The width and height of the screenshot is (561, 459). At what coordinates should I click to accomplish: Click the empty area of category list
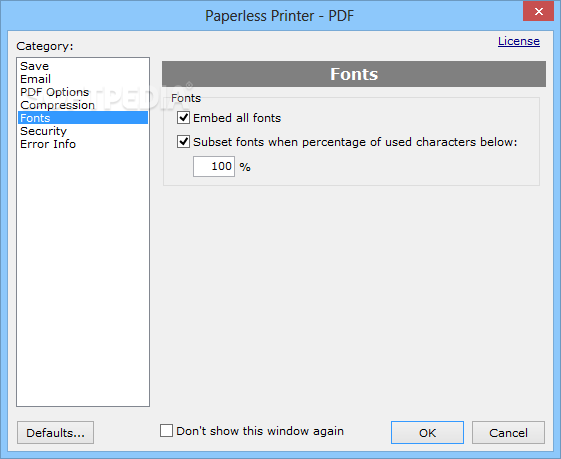[83, 277]
